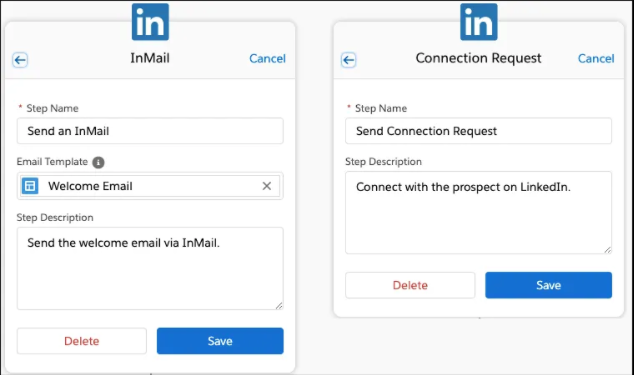Viewport: 634px width, 375px height.
Task: Click the back arrow in Connection Request panel
Action: coord(348,60)
